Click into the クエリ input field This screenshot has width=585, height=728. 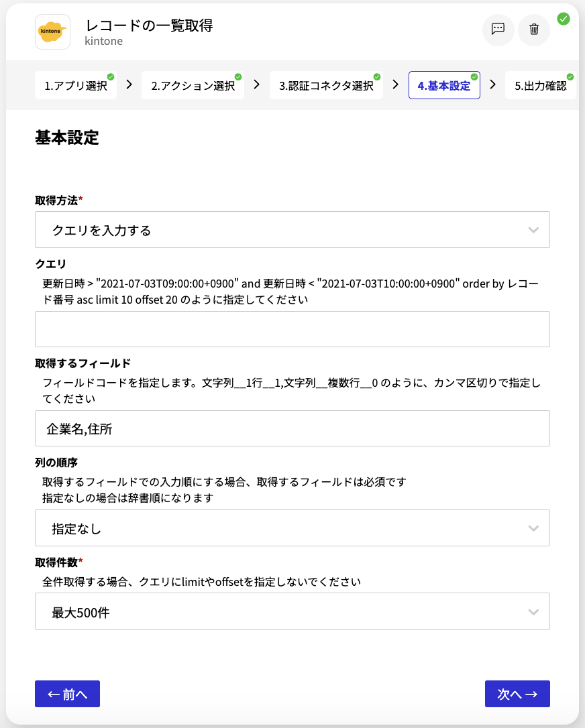click(x=292, y=329)
